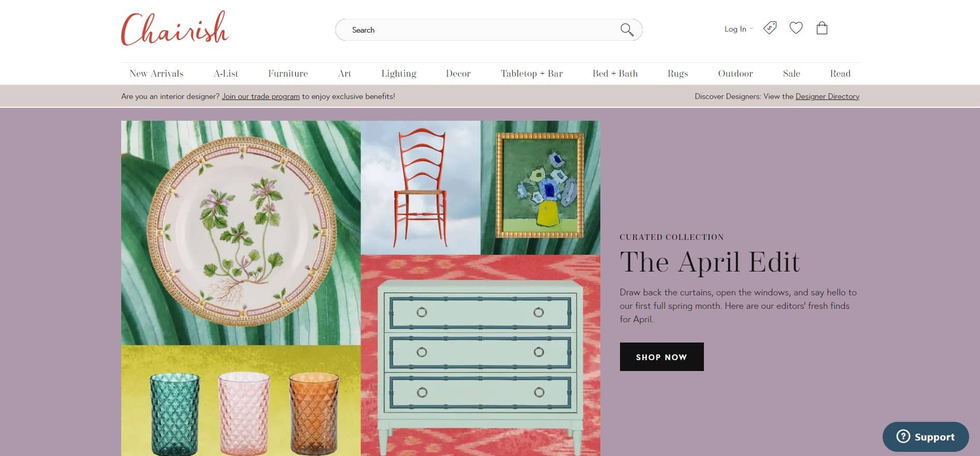
Task: Open the New Arrivals menu
Action: click(156, 74)
